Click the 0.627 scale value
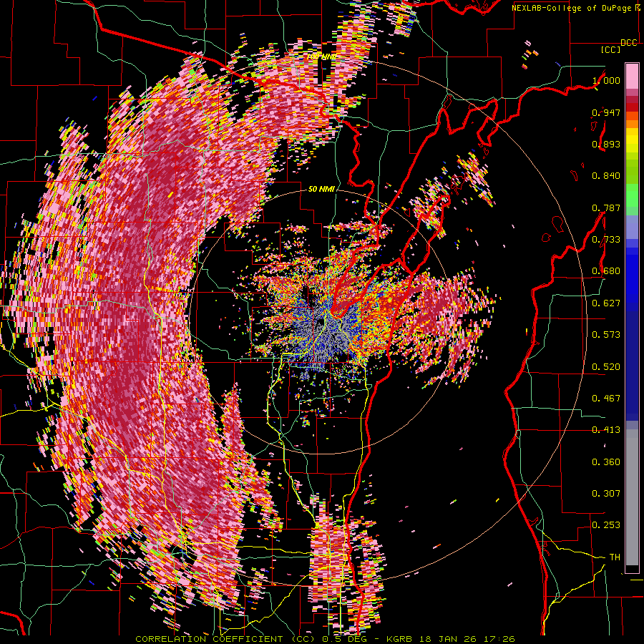The width and height of the screenshot is (644, 644). tap(606, 303)
